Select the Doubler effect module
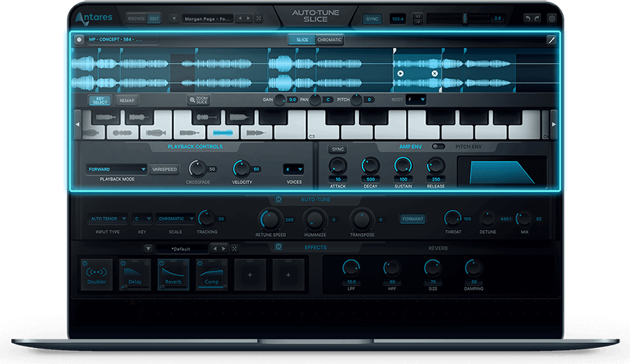Image resolution: width=630 pixels, height=364 pixels. click(97, 275)
